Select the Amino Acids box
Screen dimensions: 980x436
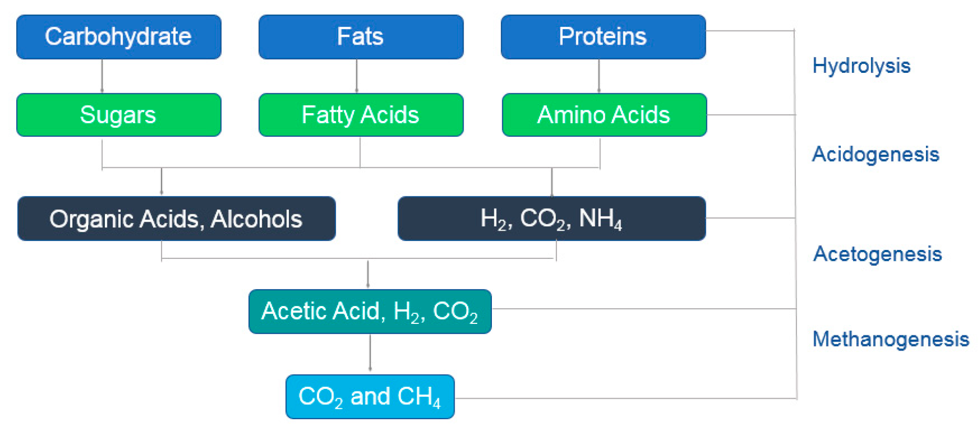click(604, 115)
